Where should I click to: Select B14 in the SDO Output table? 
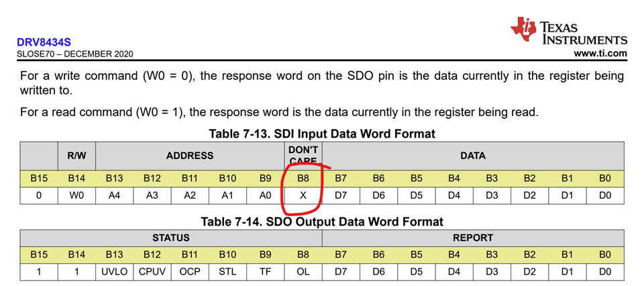[x=76, y=254]
